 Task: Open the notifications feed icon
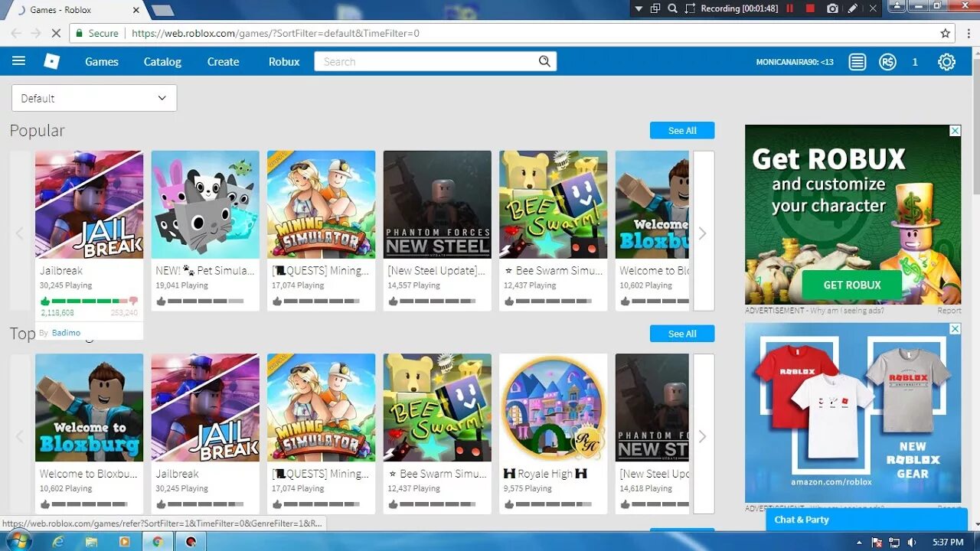click(857, 62)
